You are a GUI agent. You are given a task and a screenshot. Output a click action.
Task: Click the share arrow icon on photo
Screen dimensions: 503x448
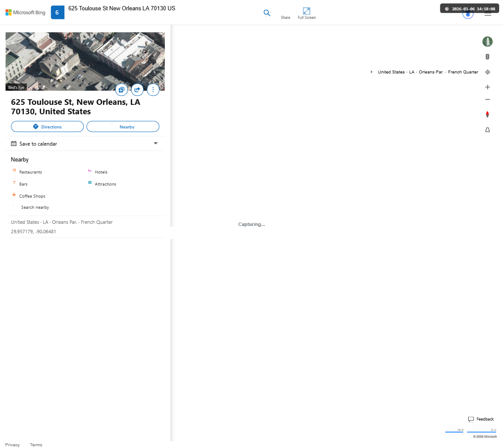click(137, 90)
